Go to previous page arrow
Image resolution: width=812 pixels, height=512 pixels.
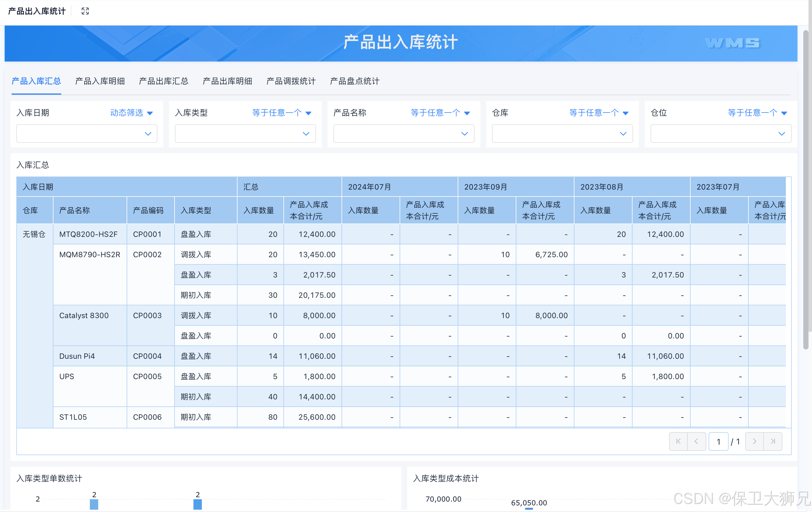click(697, 441)
